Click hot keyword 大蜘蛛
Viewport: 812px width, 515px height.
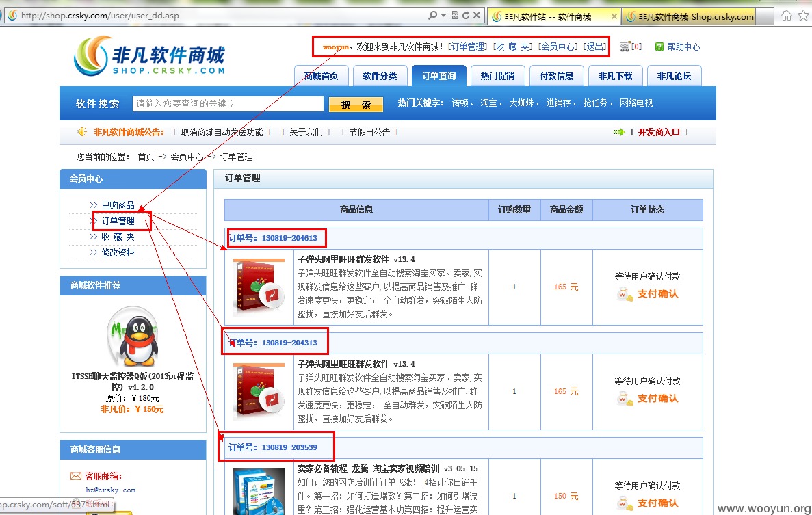[521, 103]
